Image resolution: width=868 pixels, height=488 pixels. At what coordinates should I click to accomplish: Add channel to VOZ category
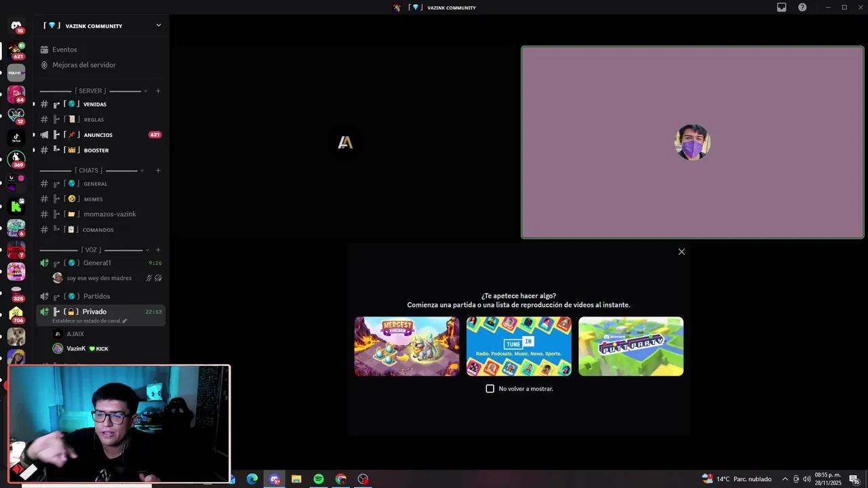[x=158, y=250]
